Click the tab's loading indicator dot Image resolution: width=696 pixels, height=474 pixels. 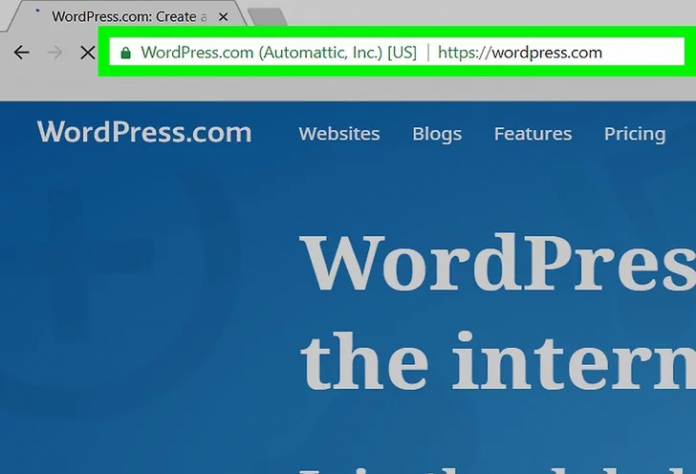click(38, 11)
